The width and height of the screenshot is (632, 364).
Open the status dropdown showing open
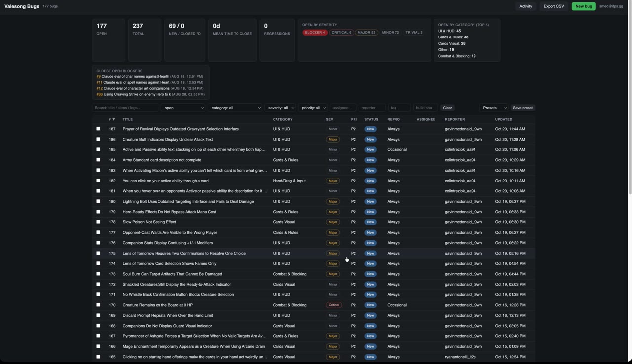[184, 108]
